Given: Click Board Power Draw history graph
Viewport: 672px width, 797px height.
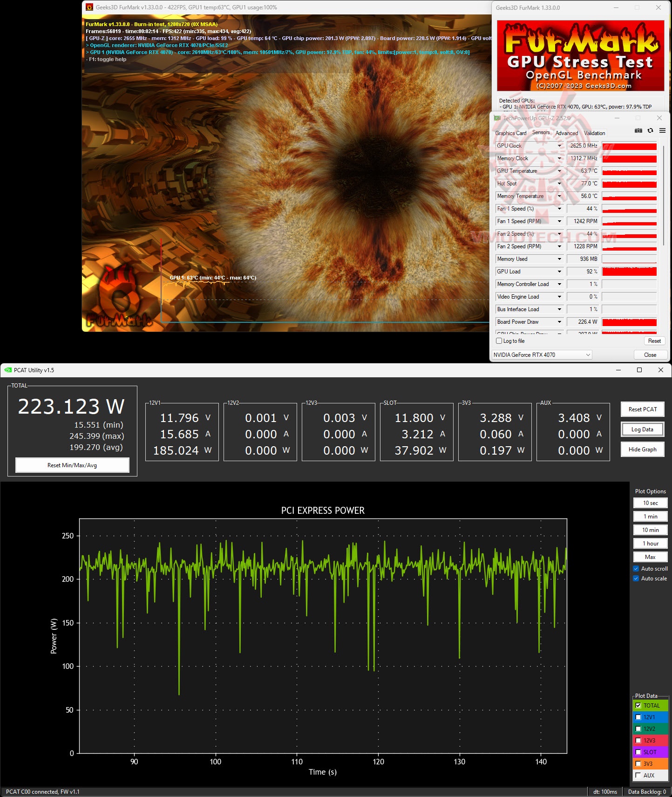Looking at the screenshot, I should (629, 322).
